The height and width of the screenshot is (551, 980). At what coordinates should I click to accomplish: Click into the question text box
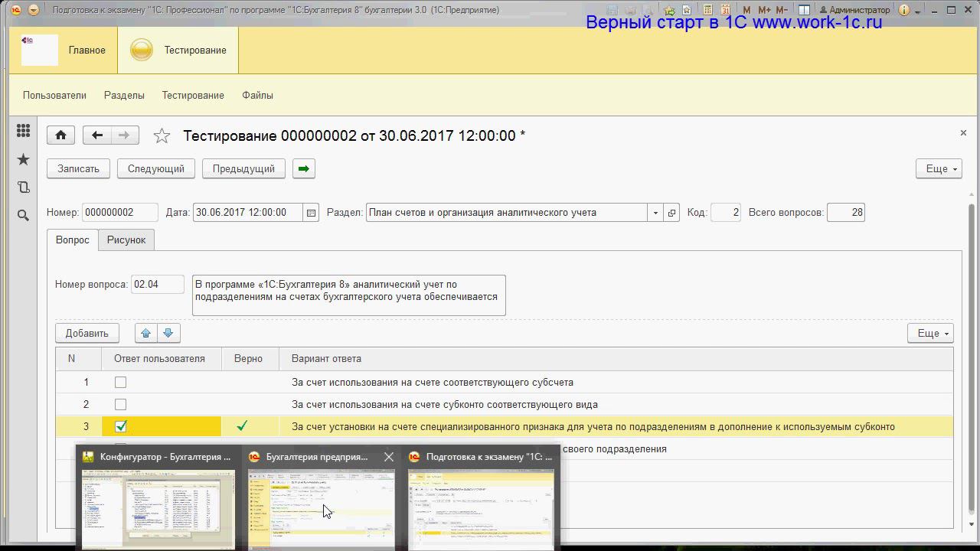[349, 295]
